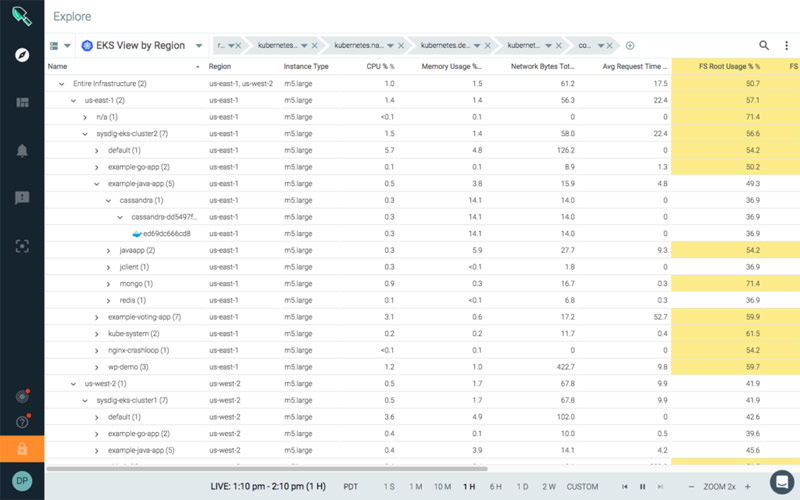Collapse the us-east-1 (2) group
The width and height of the screenshot is (800, 500).
[73, 101]
